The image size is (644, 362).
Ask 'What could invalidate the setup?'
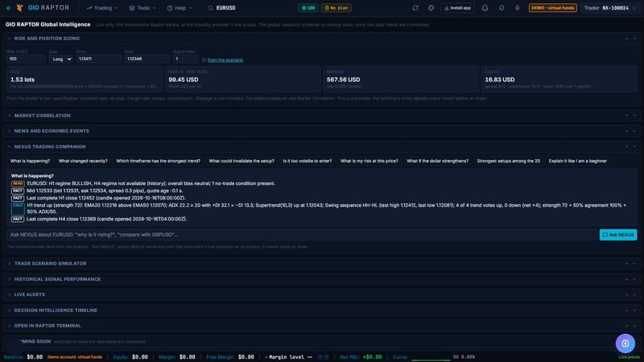[x=242, y=161]
